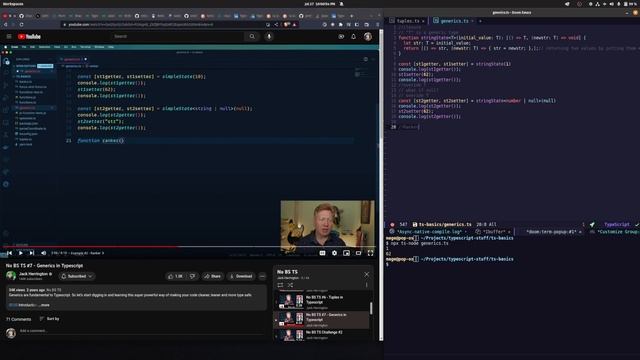Go to YouTube home via the logo
The height and width of the screenshot is (360, 640).
coord(29,36)
